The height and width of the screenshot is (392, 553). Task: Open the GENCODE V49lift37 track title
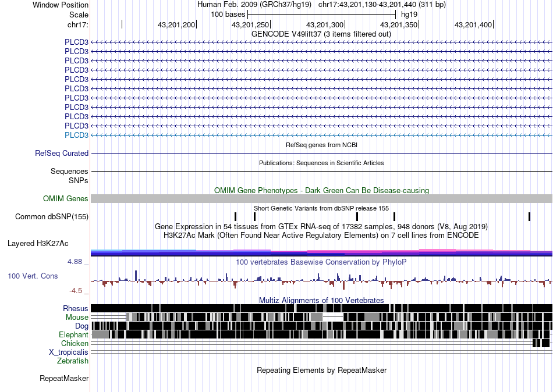[321, 34]
